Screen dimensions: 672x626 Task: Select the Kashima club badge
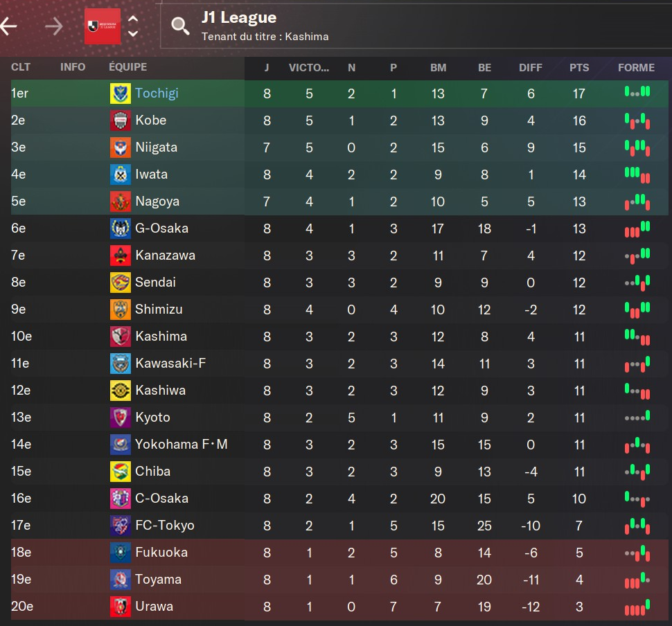(120, 337)
